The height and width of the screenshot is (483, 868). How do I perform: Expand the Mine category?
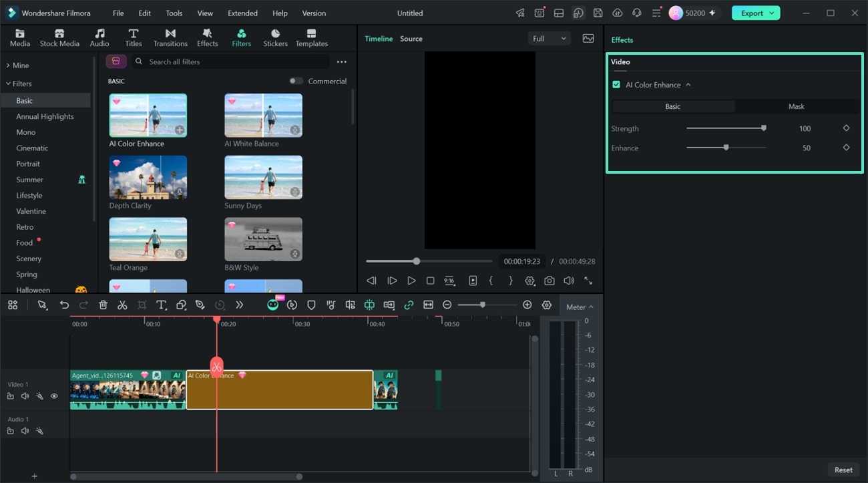click(8, 65)
